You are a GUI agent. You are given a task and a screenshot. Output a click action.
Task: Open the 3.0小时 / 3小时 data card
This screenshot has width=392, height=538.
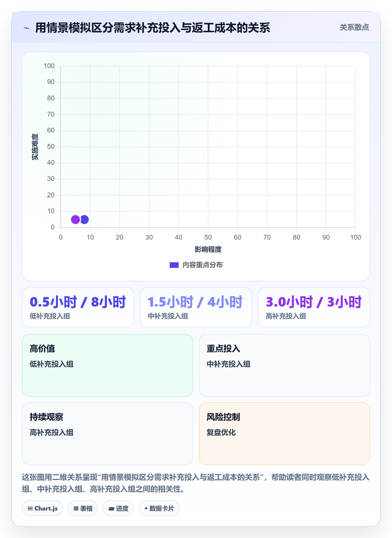tap(314, 307)
